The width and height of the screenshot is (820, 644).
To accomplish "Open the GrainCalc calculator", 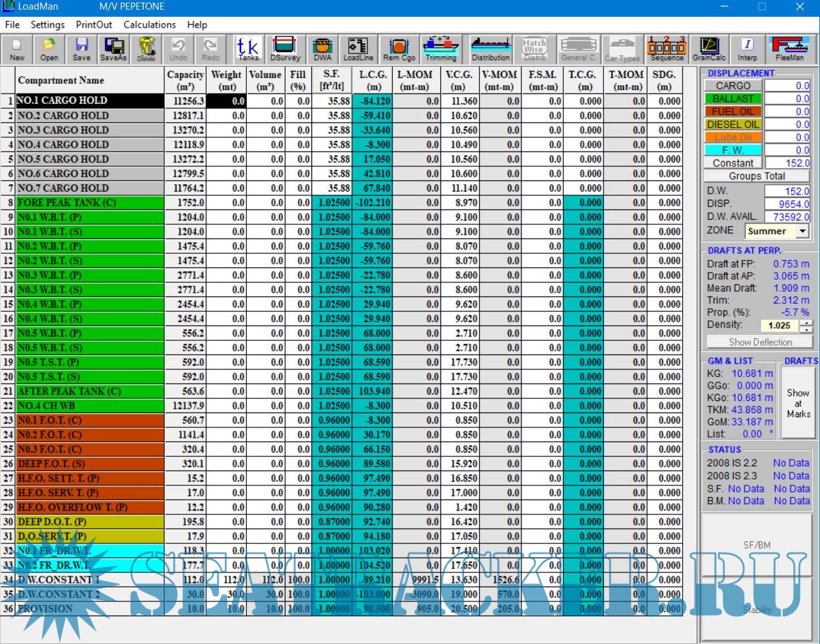I will coord(708,50).
